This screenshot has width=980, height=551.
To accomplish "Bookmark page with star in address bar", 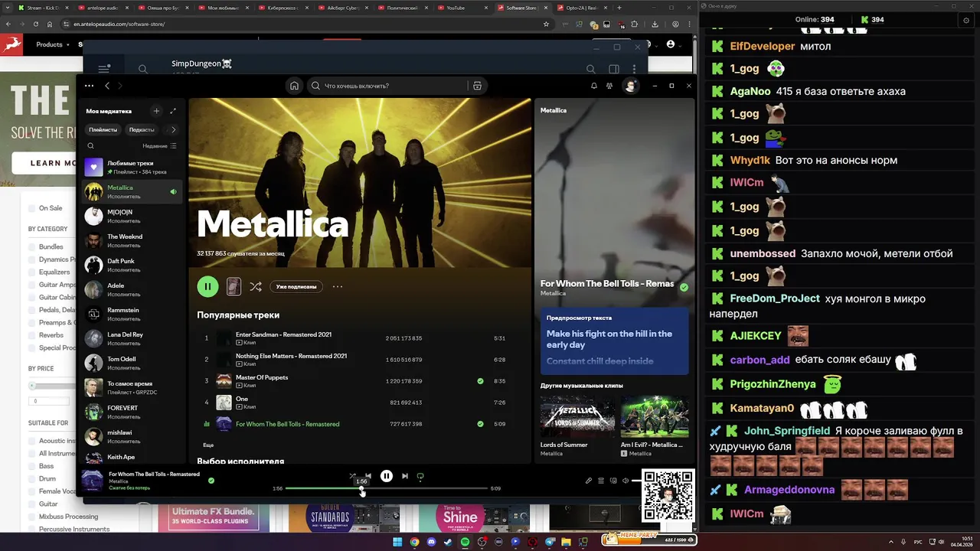I will [x=546, y=24].
